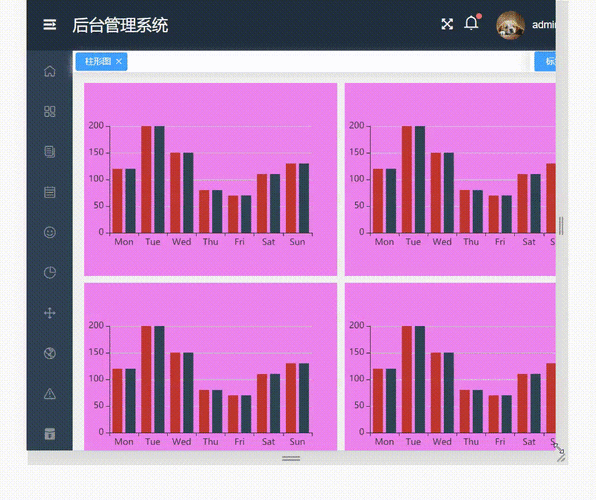Click the bottom edge resize handle
Image resolution: width=596 pixels, height=500 pixels.
click(291, 458)
